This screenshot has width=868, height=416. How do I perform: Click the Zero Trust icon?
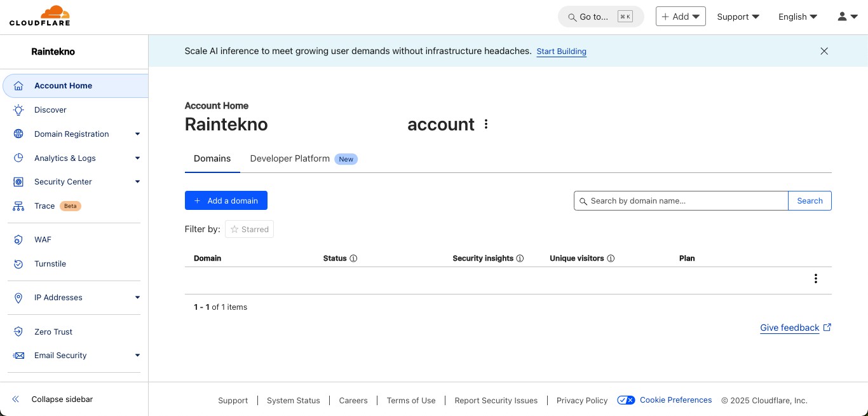pyautogui.click(x=19, y=332)
